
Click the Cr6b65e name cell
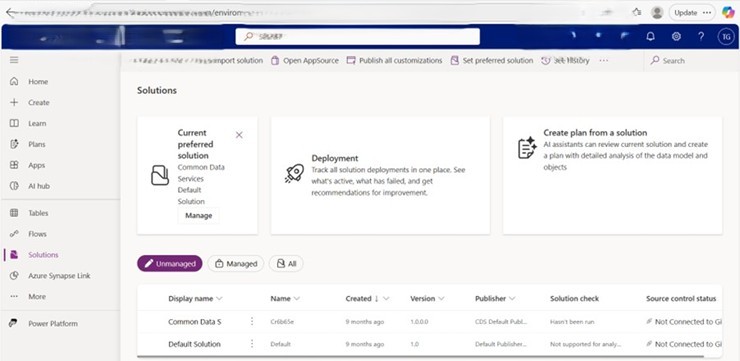[x=283, y=322]
